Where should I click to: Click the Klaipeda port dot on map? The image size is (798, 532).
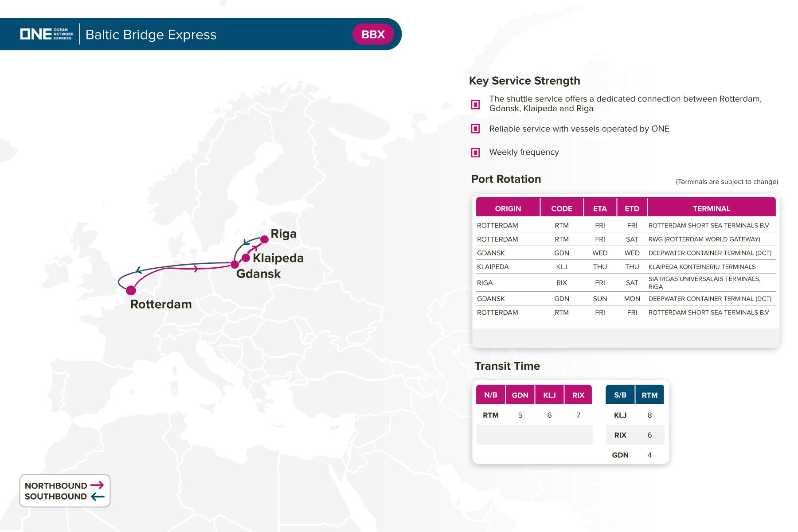[x=246, y=258]
